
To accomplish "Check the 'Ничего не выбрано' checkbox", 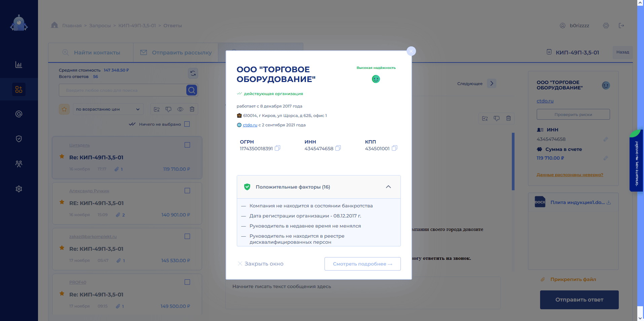I will [x=187, y=124].
